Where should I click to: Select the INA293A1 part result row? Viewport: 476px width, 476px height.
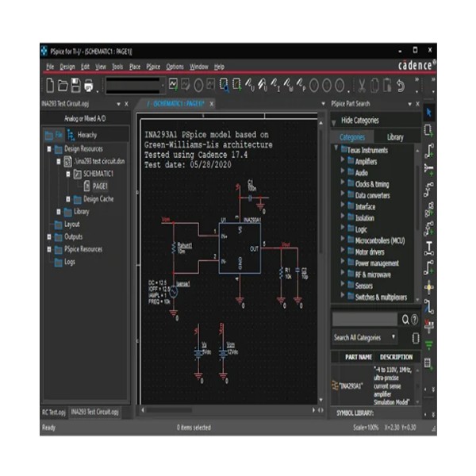tap(374, 386)
